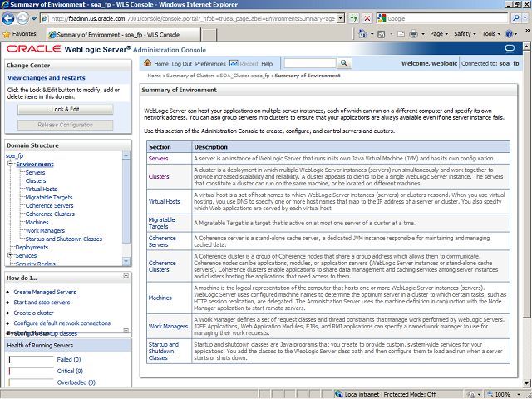Click the printer icon in command bar
Viewport: 532px width, 399px height.
click(x=413, y=34)
